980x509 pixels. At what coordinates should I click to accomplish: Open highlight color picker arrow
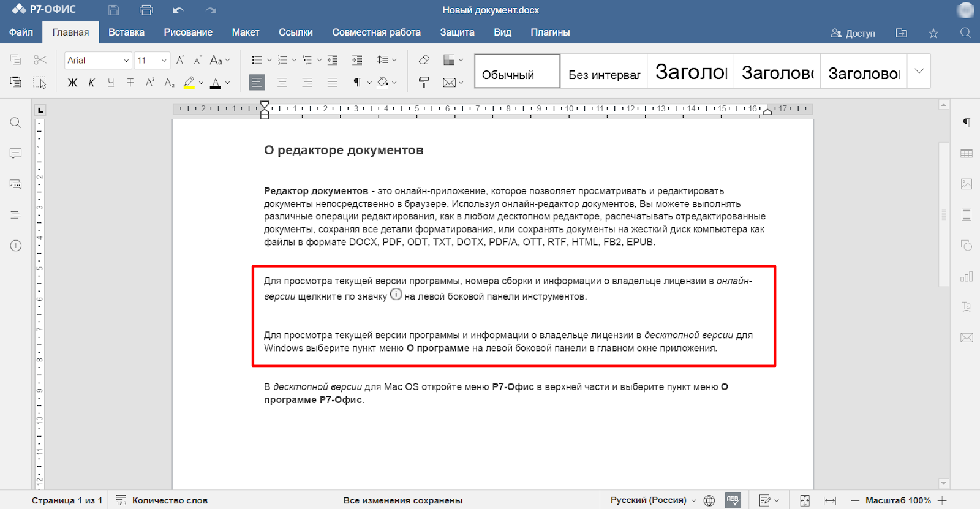pyautogui.click(x=202, y=83)
